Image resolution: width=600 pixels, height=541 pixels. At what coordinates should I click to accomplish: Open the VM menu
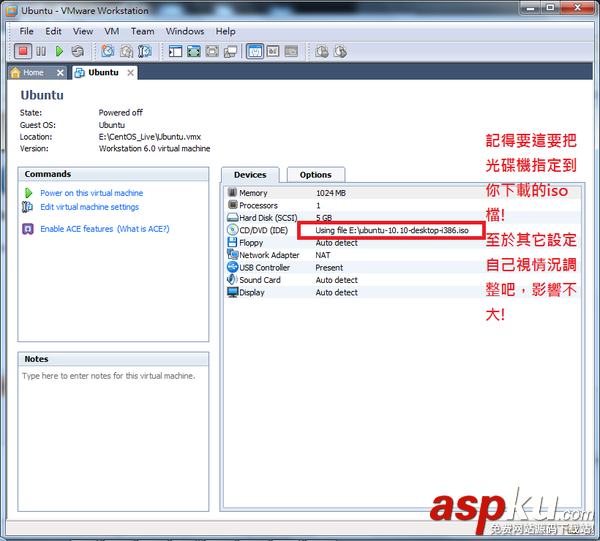pyautogui.click(x=112, y=31)
